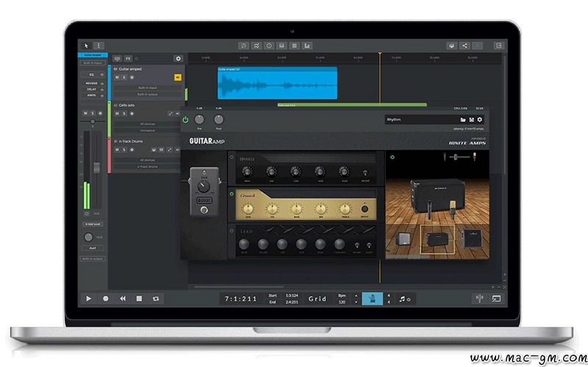
Task: Toggle the EQ power in channel strip
Action: pos(102,75)
